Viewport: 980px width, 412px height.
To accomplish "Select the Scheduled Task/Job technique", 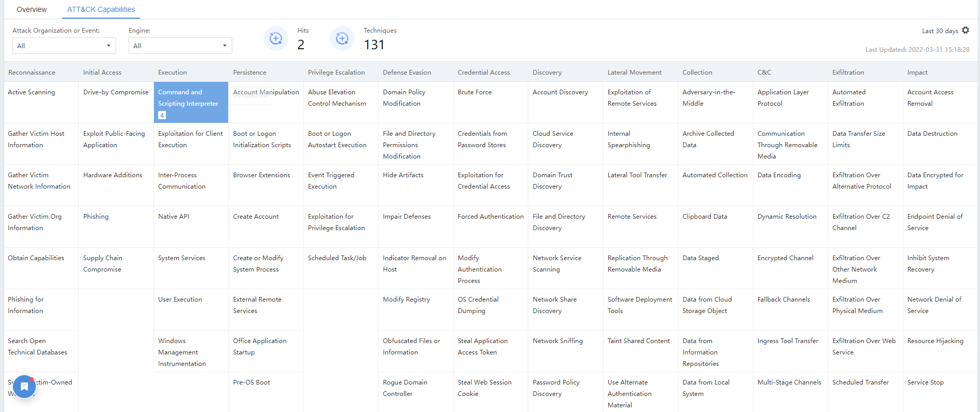I will pyautogui.click(x=337, y=258).
